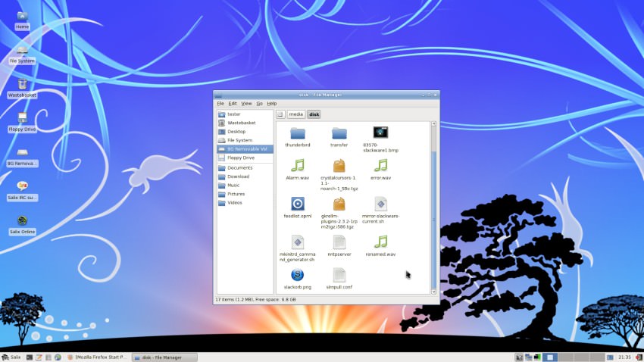Open the thunderbird folder
Image resolution: width=644 pixels, height=362 pixels.
click(297, 134)
